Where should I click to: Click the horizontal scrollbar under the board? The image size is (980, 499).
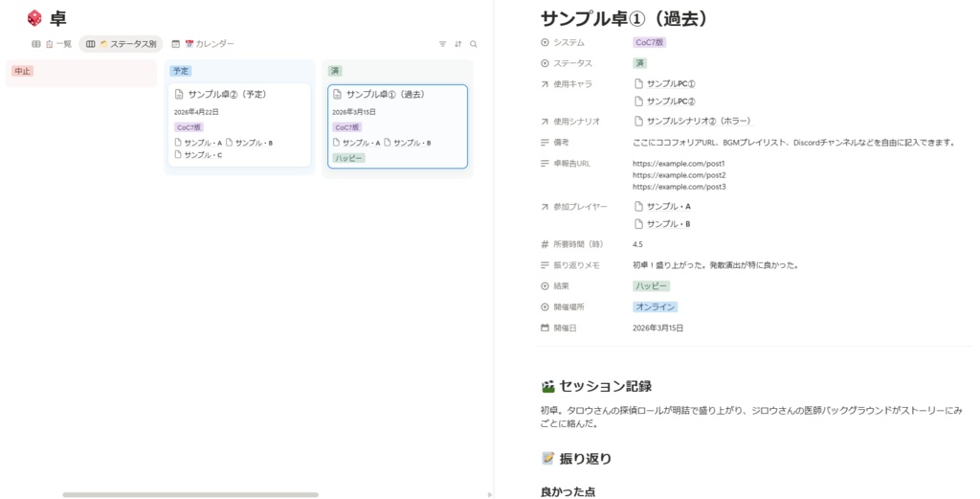[x=190, y=494]
